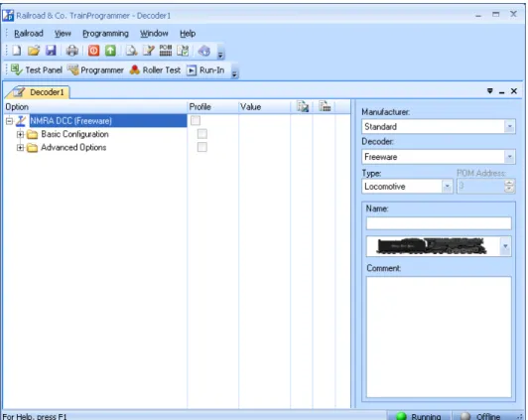Screen dimensions: 528x420
Task: Start the Run-In function
Action: click(x=205, y=70)
